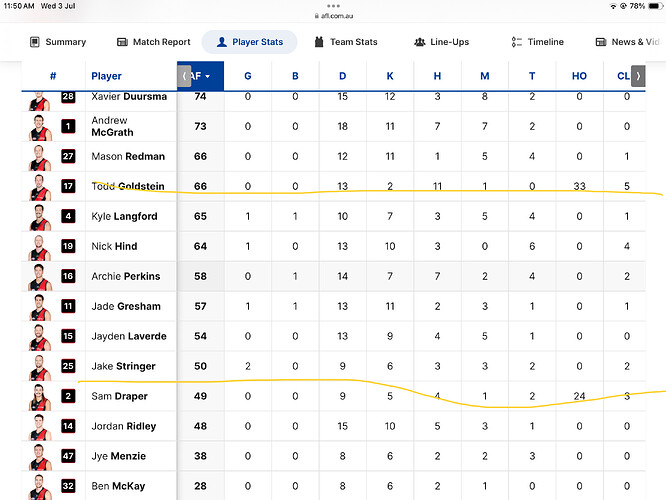Sort by AF column dropdown arrow
Screen dimensions: 666x500
coord(207,76)
